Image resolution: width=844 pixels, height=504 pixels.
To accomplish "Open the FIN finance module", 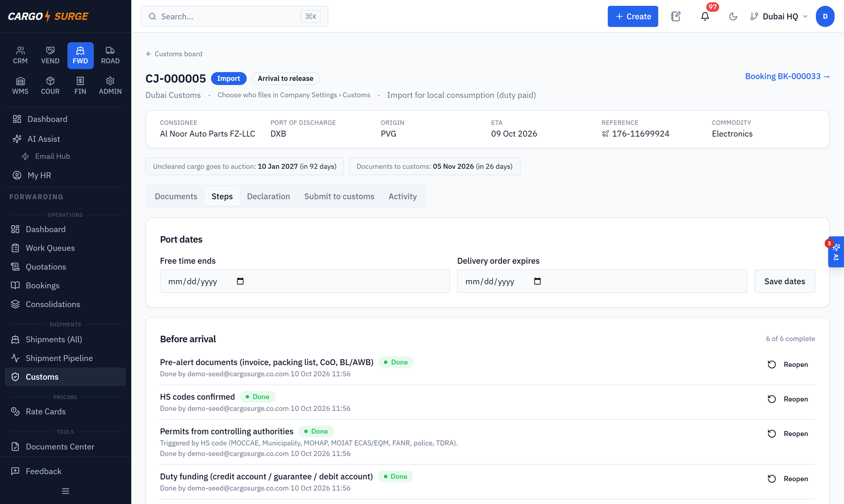I will (80, 86).
